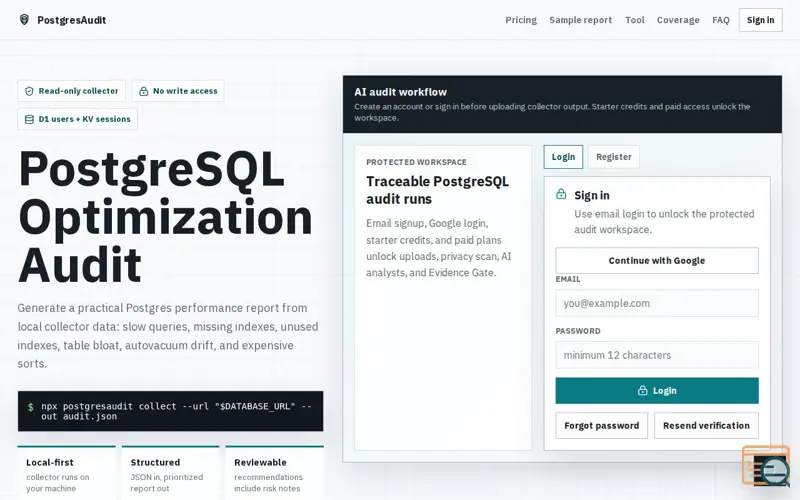The image size is (800, 500).
Task: Click the lock icon in No write access badge
Action: (144, 91)
